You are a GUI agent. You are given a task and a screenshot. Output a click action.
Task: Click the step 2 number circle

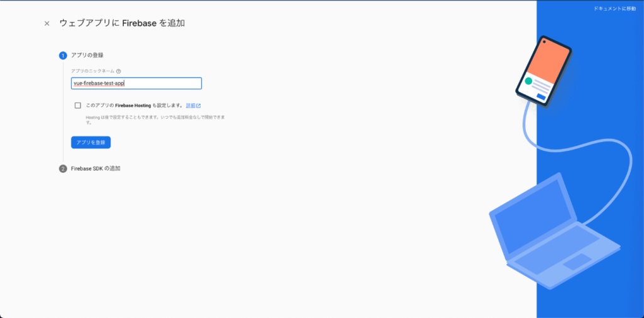point(63,169)
